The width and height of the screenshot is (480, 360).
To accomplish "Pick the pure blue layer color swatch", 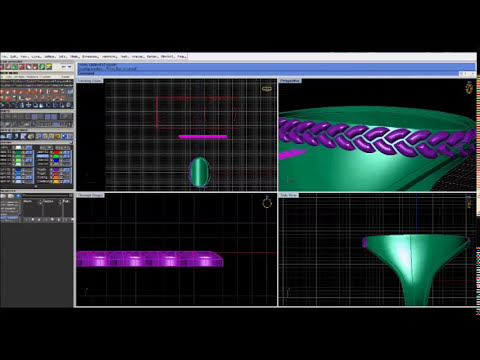I will (56, 160).
